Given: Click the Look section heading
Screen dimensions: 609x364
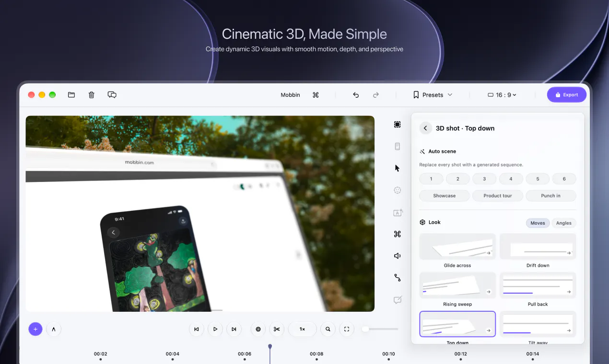Looking at the screenshot, I should pyautogui.click(x=434, y=222).
